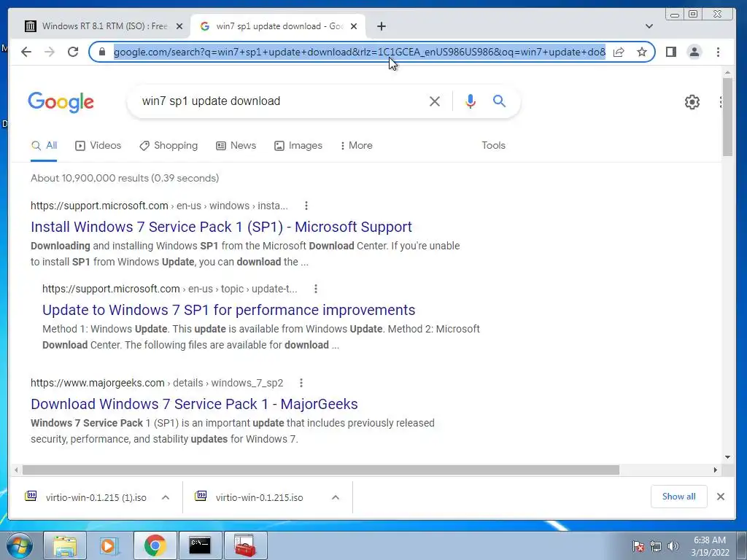The image size is (747, 560).
Task: Share this page icon in address bar
Action: (x=619, y=52)
